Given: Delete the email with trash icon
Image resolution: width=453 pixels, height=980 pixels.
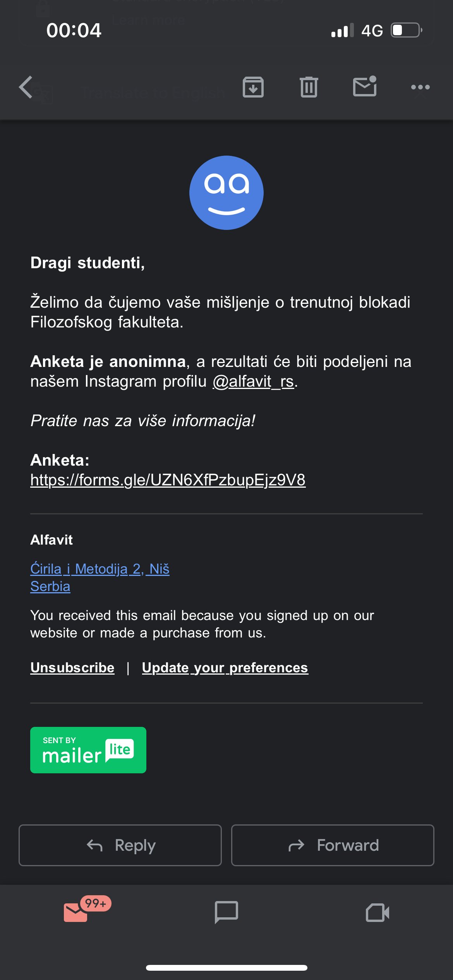Looking at the screenshot, I should tap(308, 87).
